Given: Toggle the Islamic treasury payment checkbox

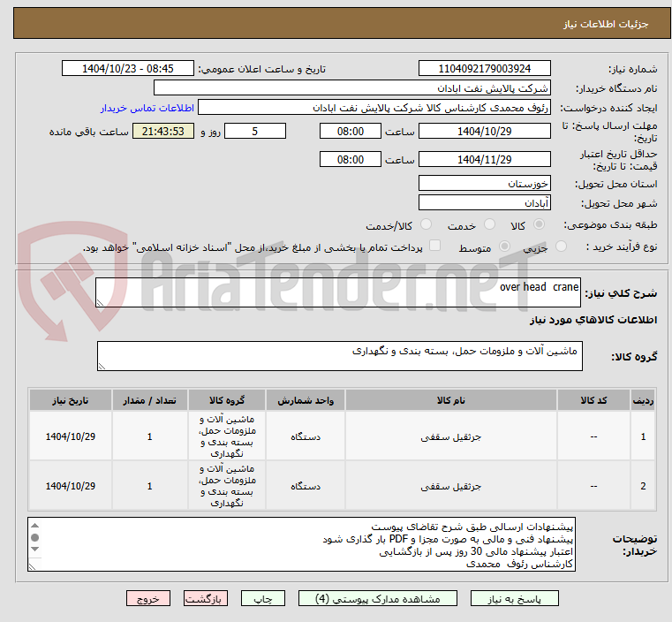Looking at the screenshot, I should 434,247.
